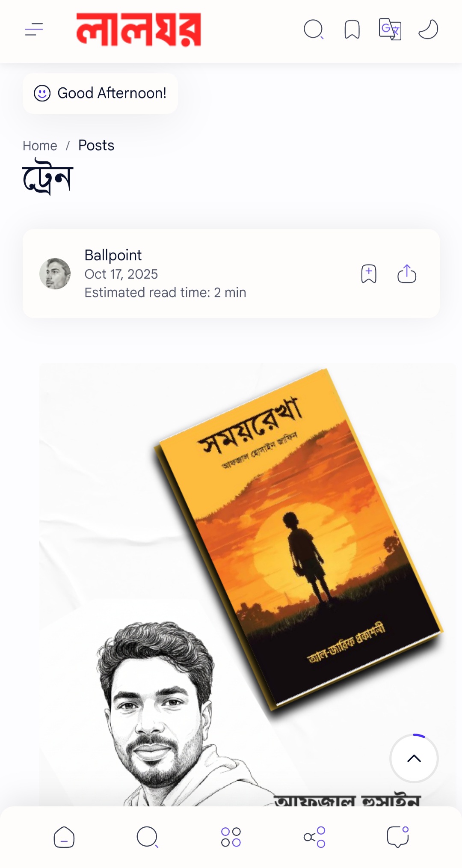Image resolution: width=462 pixels, height=868 pixels.
Task: Open search in bottom navigation
Action: click(x=148, y=837)
